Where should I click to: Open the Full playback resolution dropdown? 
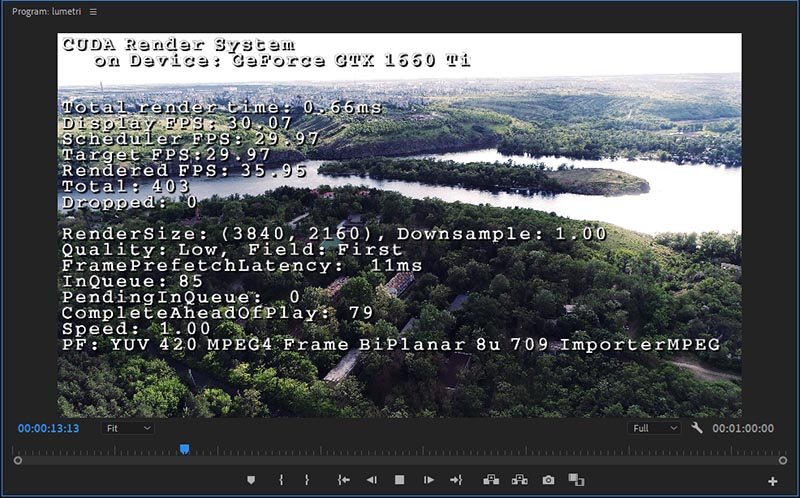pyautogui.click(x=654, y=428)
